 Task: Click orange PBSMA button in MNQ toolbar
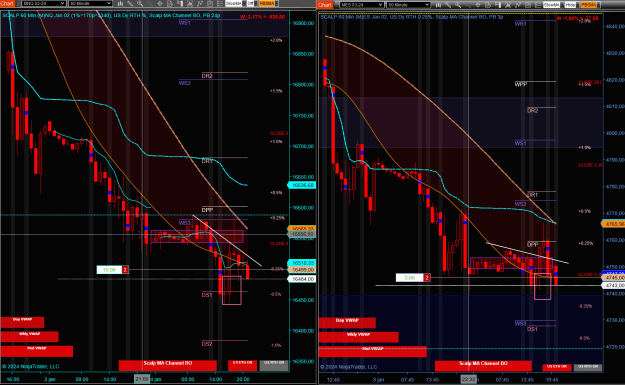267,4
